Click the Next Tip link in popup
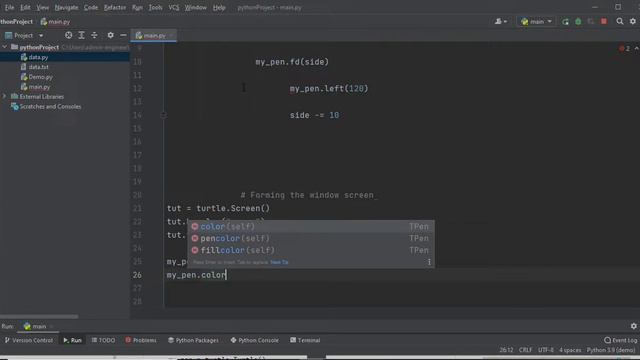This screenshot has height=360, width=640. point(279,262)
